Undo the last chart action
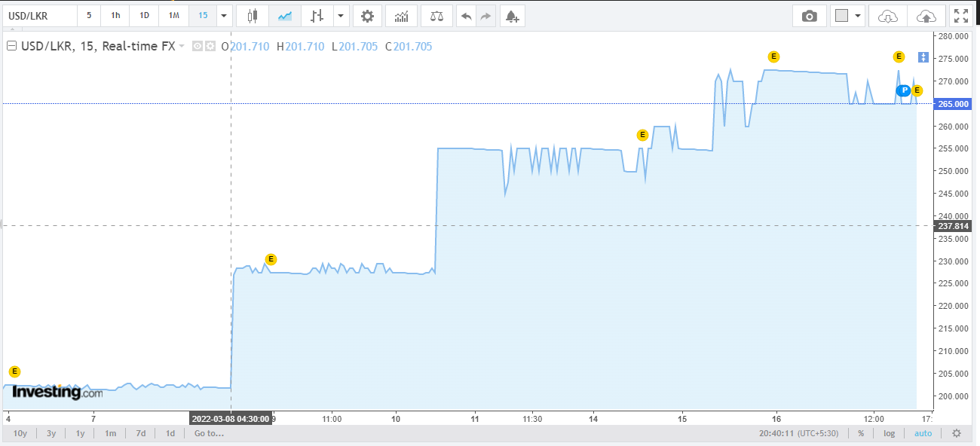 coord(467,16)
